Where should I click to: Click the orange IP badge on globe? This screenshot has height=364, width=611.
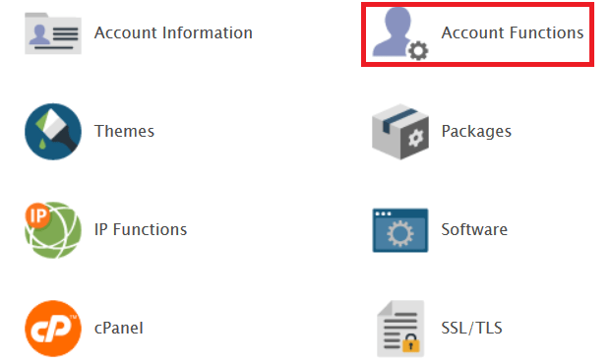pyautogui.click(x=37, y=215)
